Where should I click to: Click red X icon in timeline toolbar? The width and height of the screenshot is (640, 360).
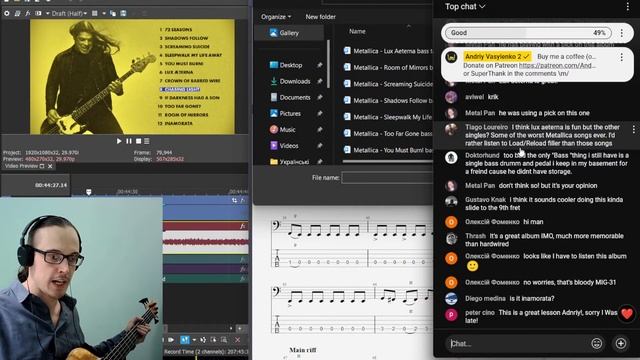tap(238, 340)
